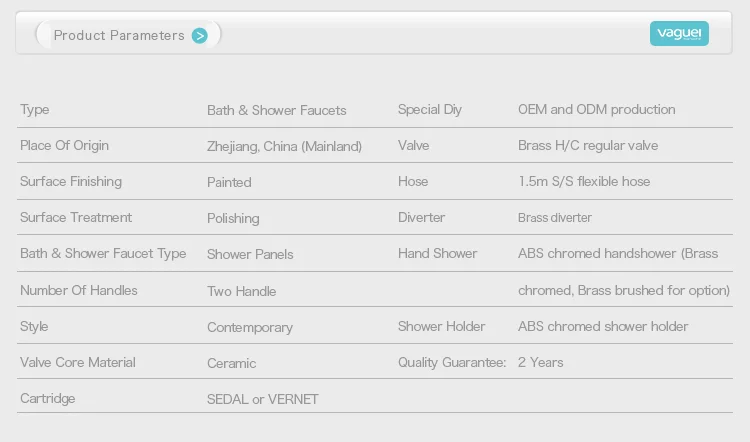The height and width of the screenshot is (442, 750).
Task: Select the Polishing surface treatment value
Action: (x=233, y=218)
